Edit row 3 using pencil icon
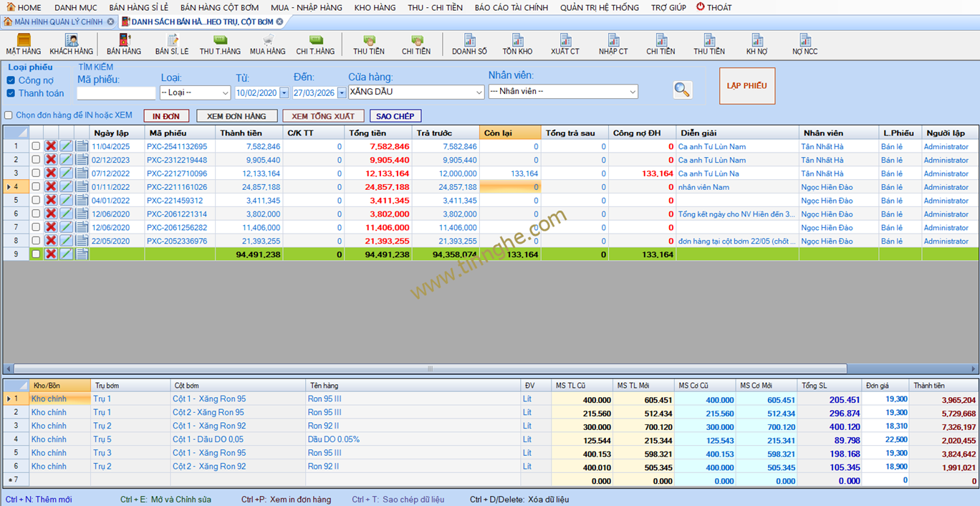The height and width of the screenshot is (506, 980). pos(66,173)
